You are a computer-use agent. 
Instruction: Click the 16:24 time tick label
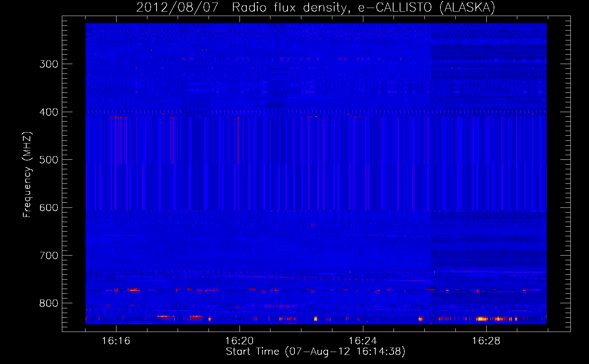point(363,341)
